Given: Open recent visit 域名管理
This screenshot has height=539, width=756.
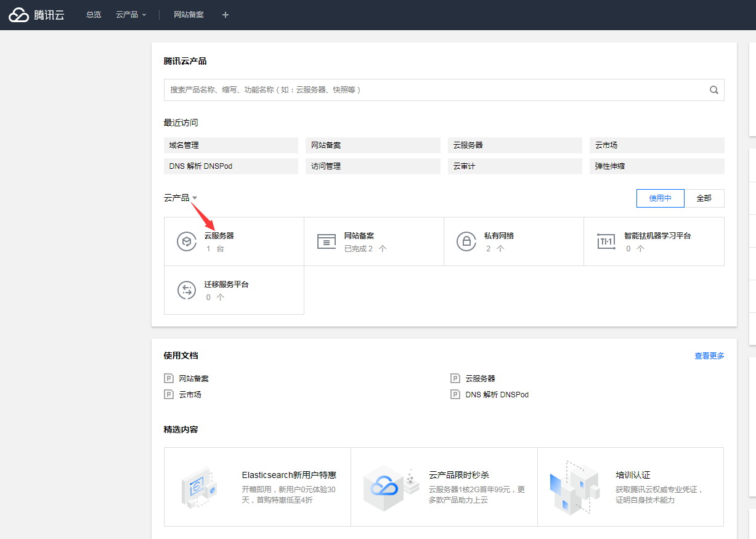Looking at the screenshot, I should [231, 145].
